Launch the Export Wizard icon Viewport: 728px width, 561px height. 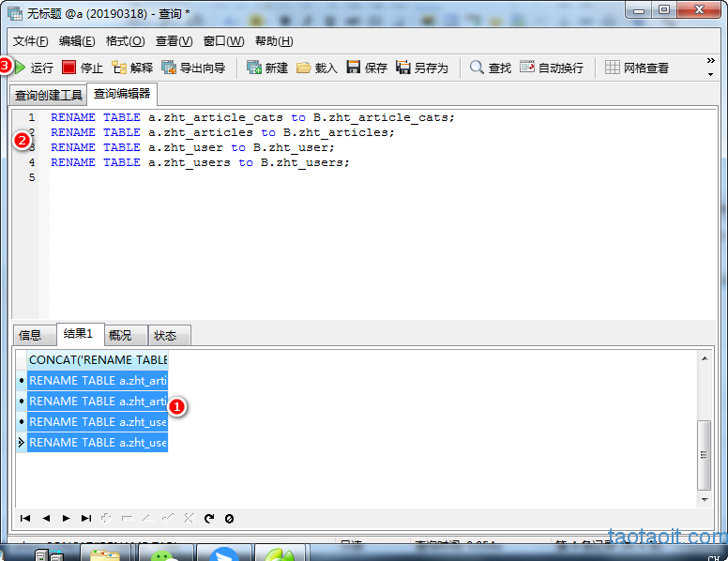pyautogui.click(x=169, y=68)
